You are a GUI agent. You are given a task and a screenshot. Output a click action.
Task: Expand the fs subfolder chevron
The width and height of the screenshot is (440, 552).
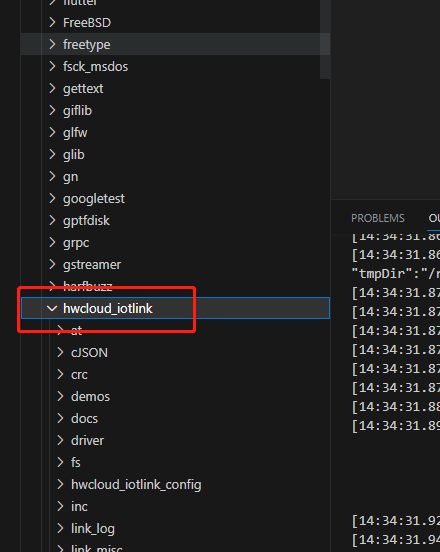[x=61, y=462]
